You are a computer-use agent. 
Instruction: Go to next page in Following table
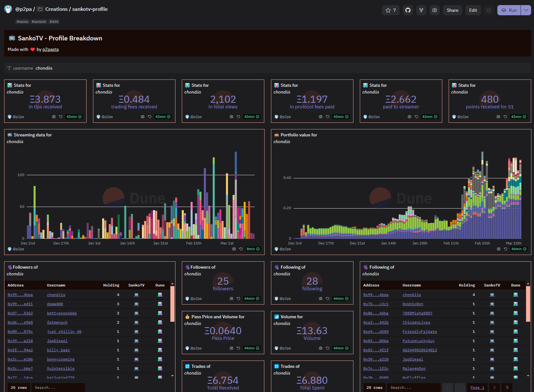(x=494, y=387)
